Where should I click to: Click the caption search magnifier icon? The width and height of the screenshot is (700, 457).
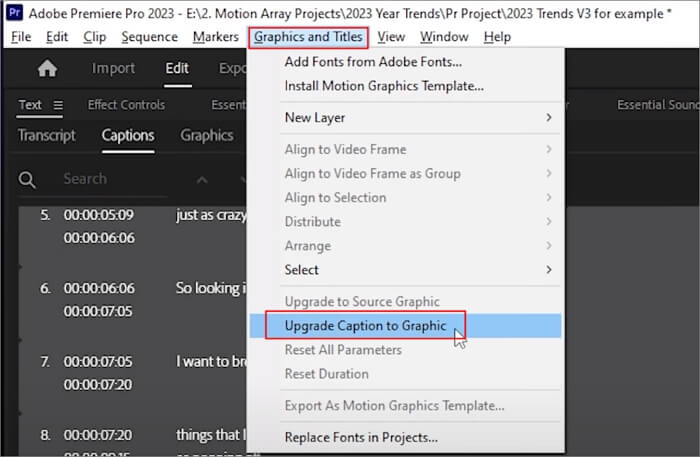(x=27, y=179)
